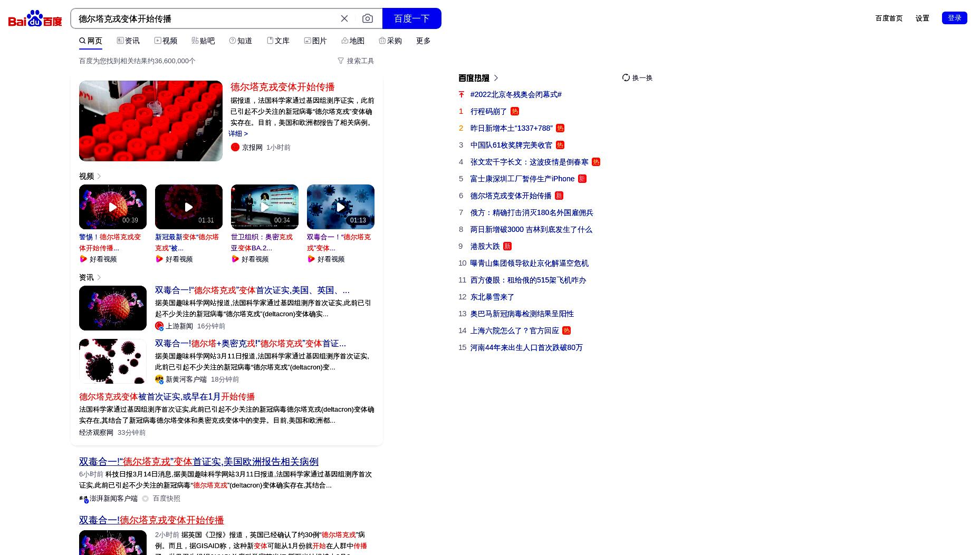
Task: Open the 上游新闻 article thumbnail
Action: [113, 308]
